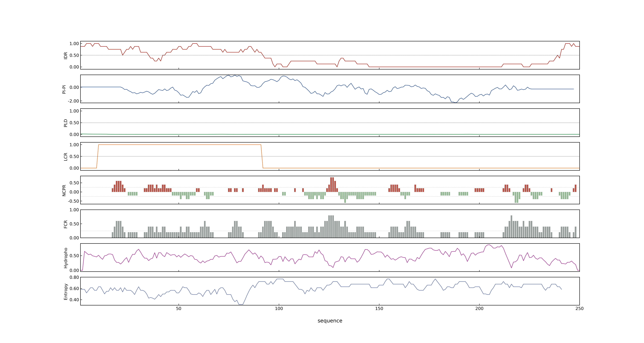Click the 0.50 tick on IDR axis
The image size is (644, 343).
click(74, 55)
